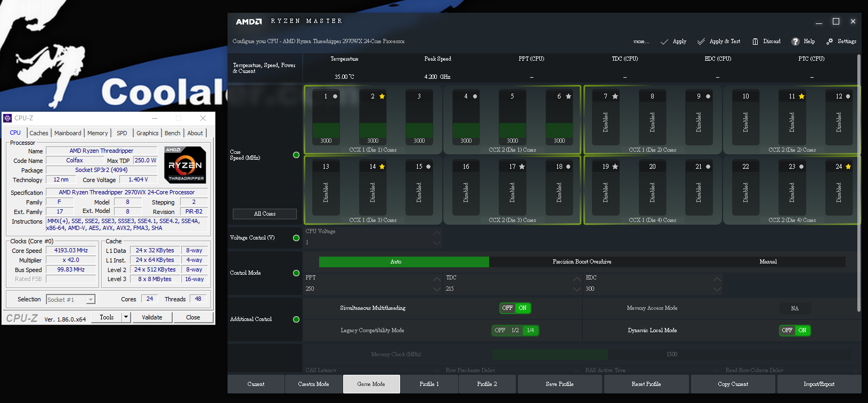Image resolution: width=868 pixels, height=403 pixels.
Task: Click the dot marker on core 21
Action: click(x=708, y=167)
